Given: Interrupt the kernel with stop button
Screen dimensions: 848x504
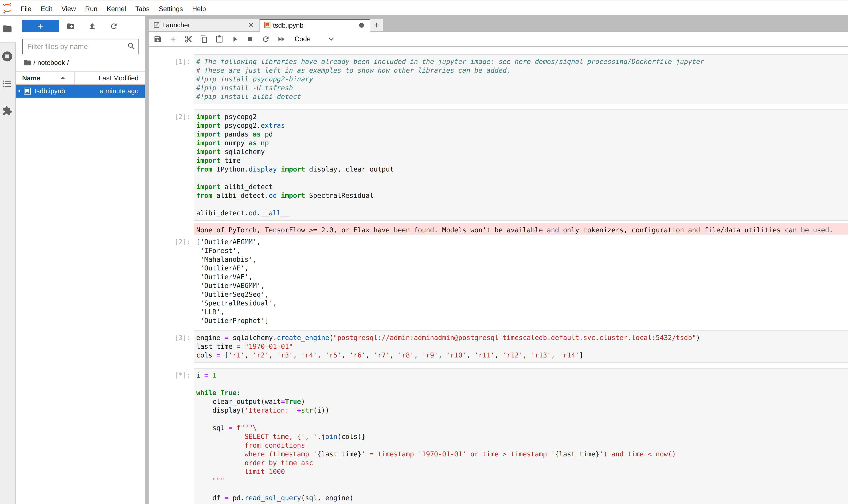Looking at the screenshot, I should coord(250,39).
